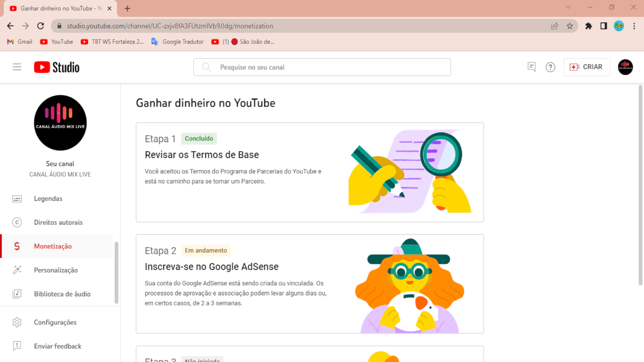This screenshot has width=644, height=362.
Task: Open the hamburger menu in YouTube Studio
Action: point(17,67)
